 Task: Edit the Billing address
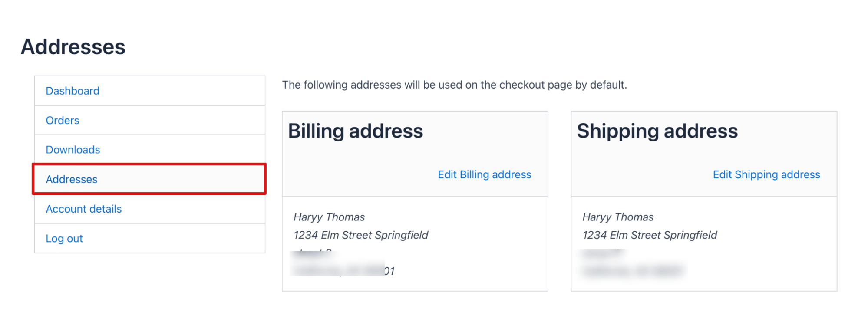tap(484, 174)
